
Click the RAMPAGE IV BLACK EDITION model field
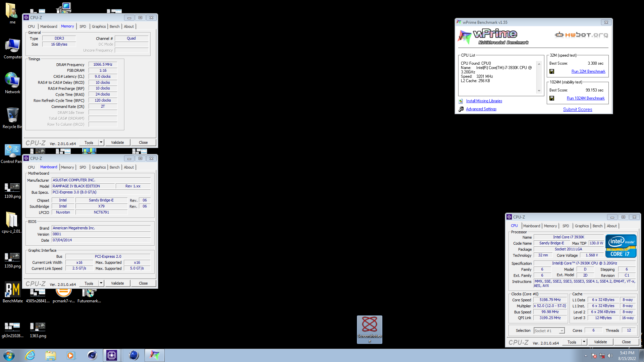click(x=83, y=186)
